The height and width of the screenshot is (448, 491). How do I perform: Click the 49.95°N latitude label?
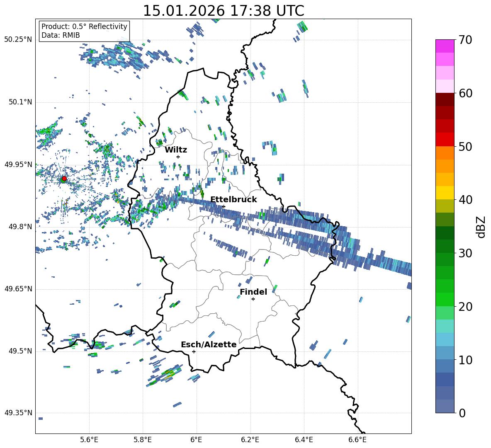tap(18, 164)
